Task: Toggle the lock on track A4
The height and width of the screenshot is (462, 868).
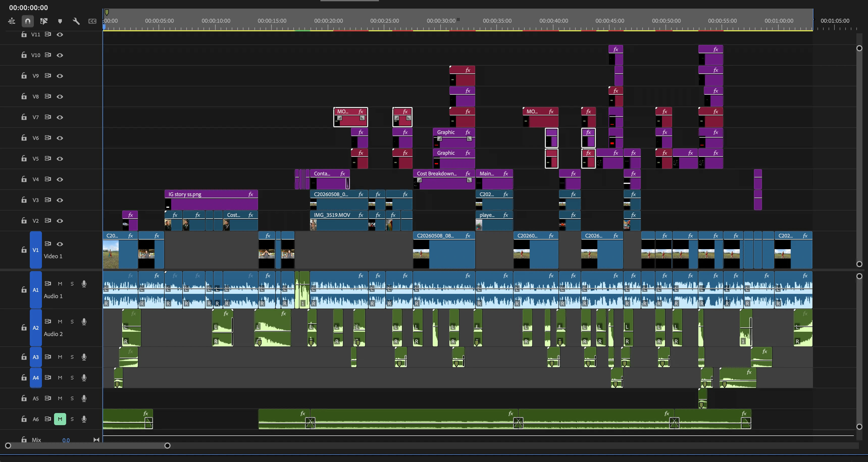Action: click(24, 377)
